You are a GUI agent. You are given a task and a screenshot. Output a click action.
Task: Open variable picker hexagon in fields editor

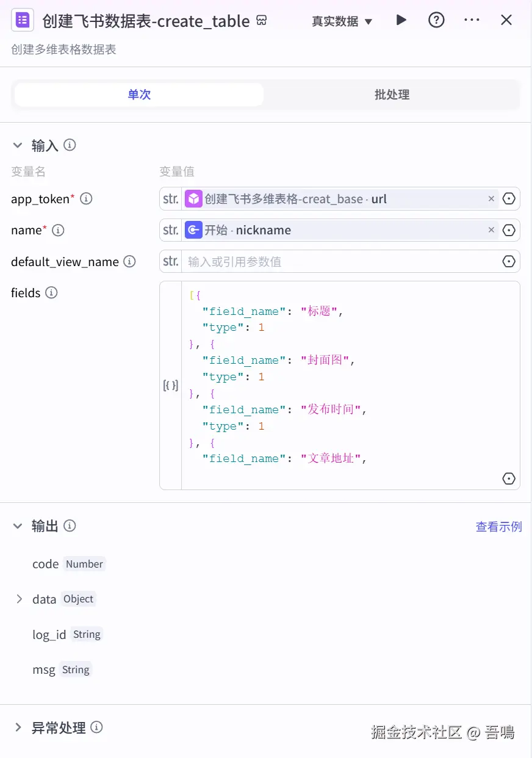pyautogui.click(x=509, y=478)
